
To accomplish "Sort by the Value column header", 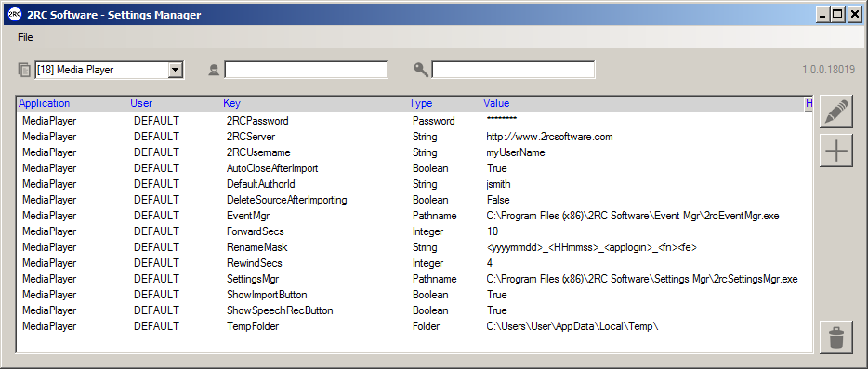I will (496, 103).
